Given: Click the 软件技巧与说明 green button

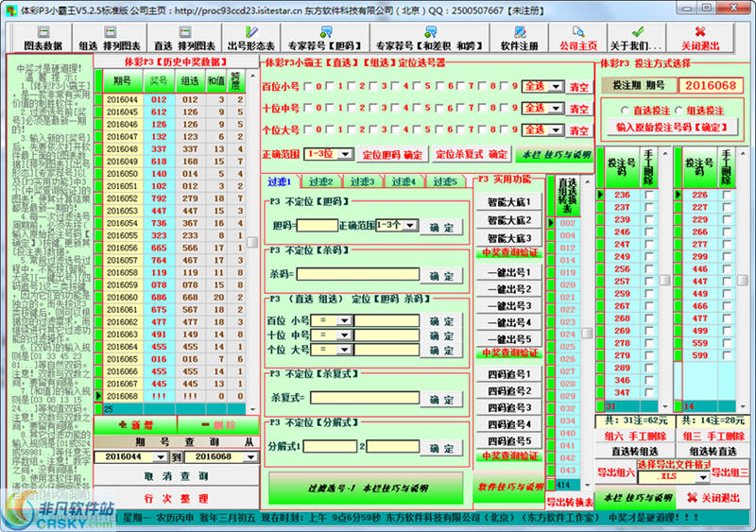Looking at the screenshot, I should 509,487.
